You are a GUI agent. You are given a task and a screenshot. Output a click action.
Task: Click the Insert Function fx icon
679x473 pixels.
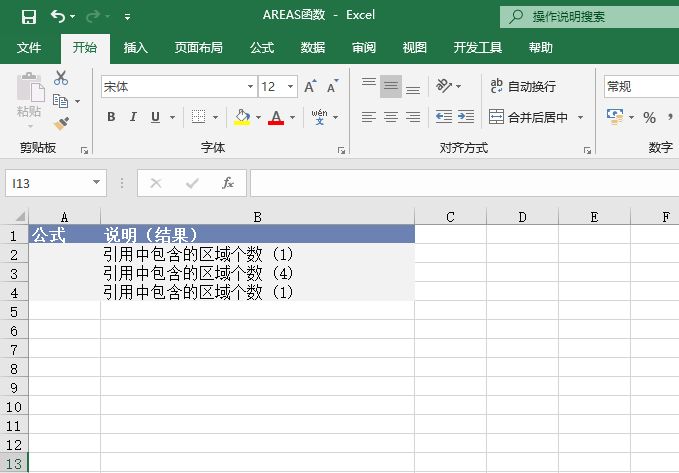228,183
